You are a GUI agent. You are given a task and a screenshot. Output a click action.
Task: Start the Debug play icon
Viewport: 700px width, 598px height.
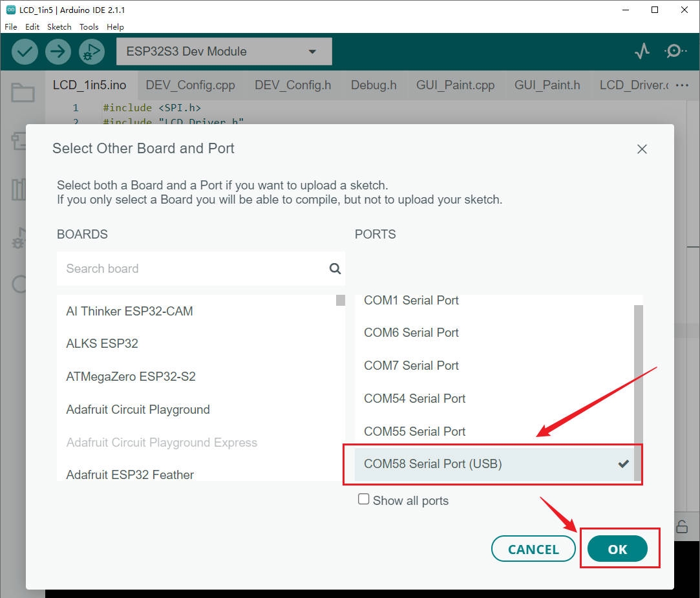tap(92, 51)
